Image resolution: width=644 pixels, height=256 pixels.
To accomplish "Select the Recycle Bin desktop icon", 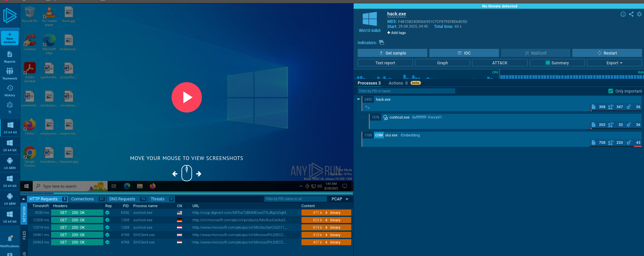I will (x=30, y=14).
